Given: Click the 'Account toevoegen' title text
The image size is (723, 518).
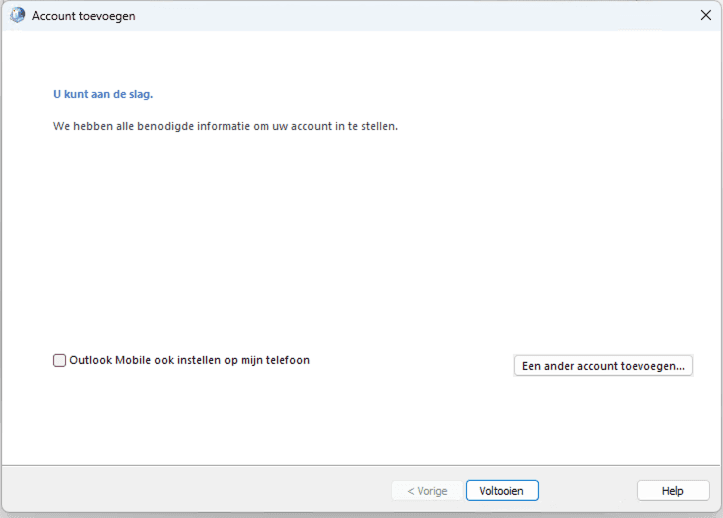Looking at the screenshot, I should click(x=83, y=16).
